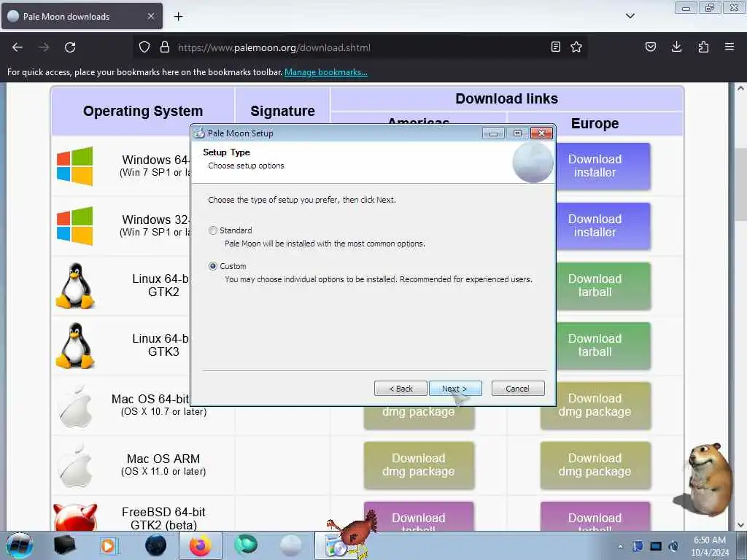747x560 pixels.
Task: Cancel the Pale Moon Setup wizard
Action: click(x=518, y=389)
